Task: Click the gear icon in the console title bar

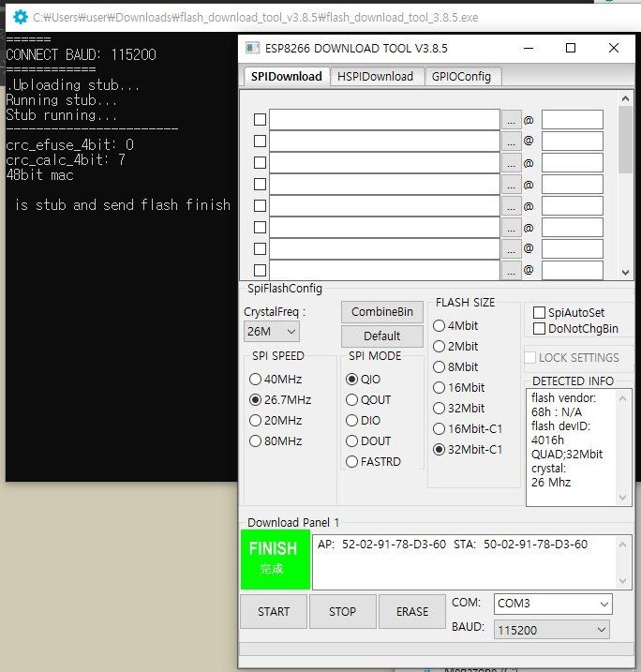Action: pyautogui.click(x=20, y=17)
